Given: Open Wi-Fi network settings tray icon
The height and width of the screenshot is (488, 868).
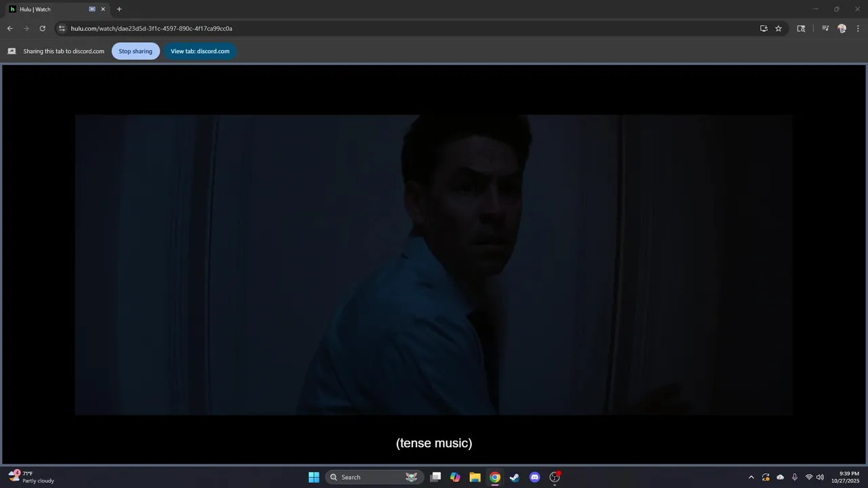Looking at the screenshot, I should [809, 477].
